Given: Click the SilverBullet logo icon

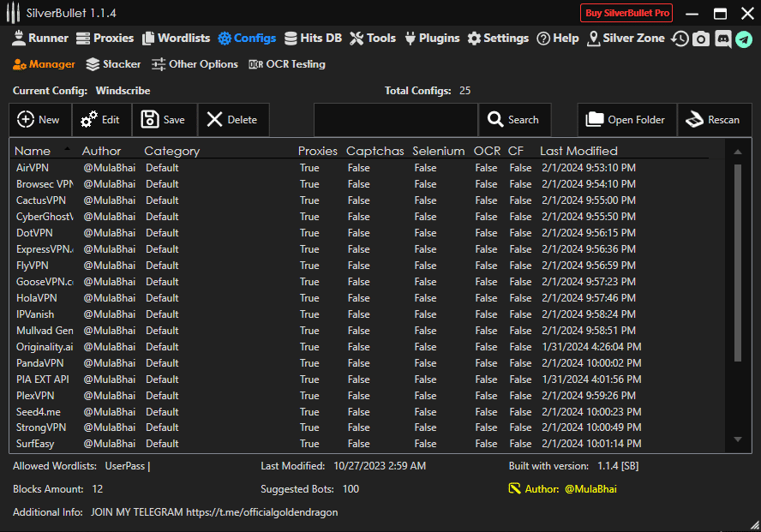Looking at the screenshot, I should point(13,13).
